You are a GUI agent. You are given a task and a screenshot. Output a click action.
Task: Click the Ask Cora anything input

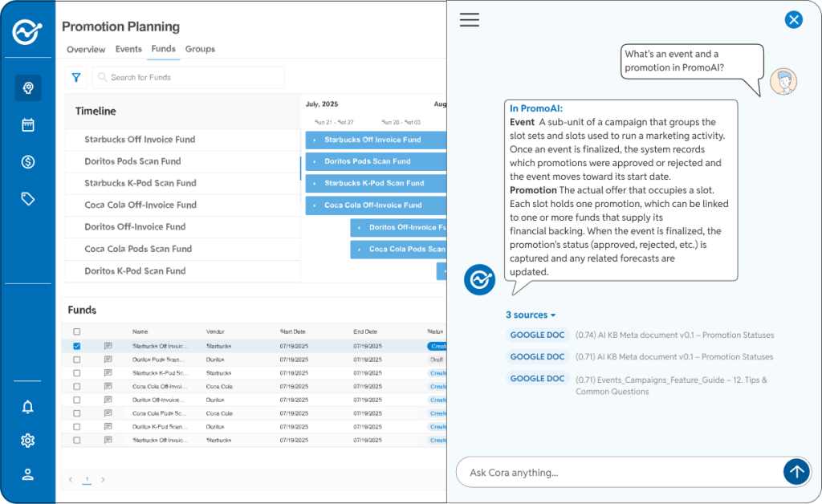620,472
